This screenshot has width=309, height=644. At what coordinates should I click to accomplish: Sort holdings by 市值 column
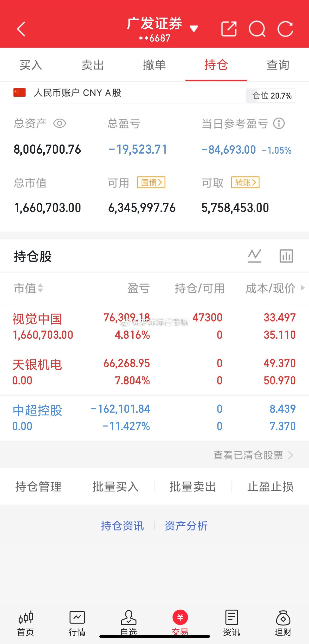[x=29, y=288]
